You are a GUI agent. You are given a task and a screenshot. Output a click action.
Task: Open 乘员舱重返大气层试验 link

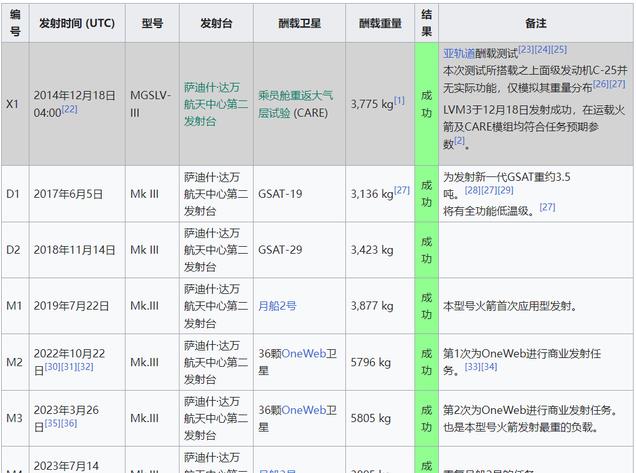(295, 104)
